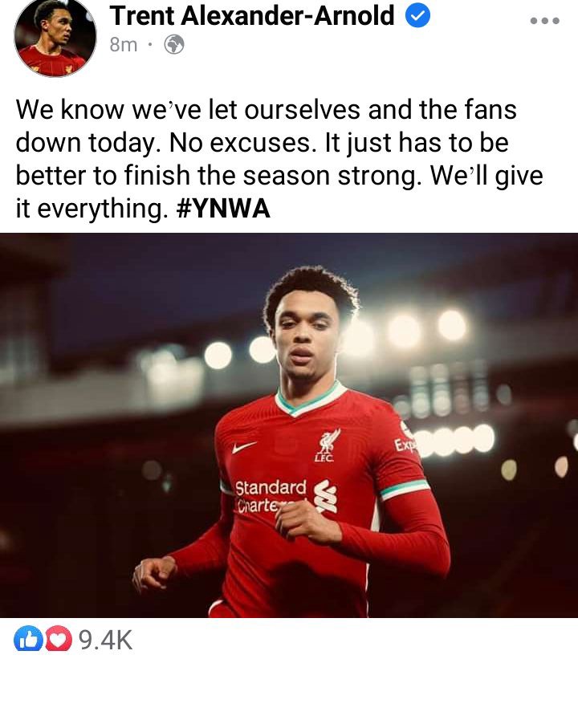Click the words 'We'll give it everything'
This screenshot has height=728, width=578.
[279, 192]
